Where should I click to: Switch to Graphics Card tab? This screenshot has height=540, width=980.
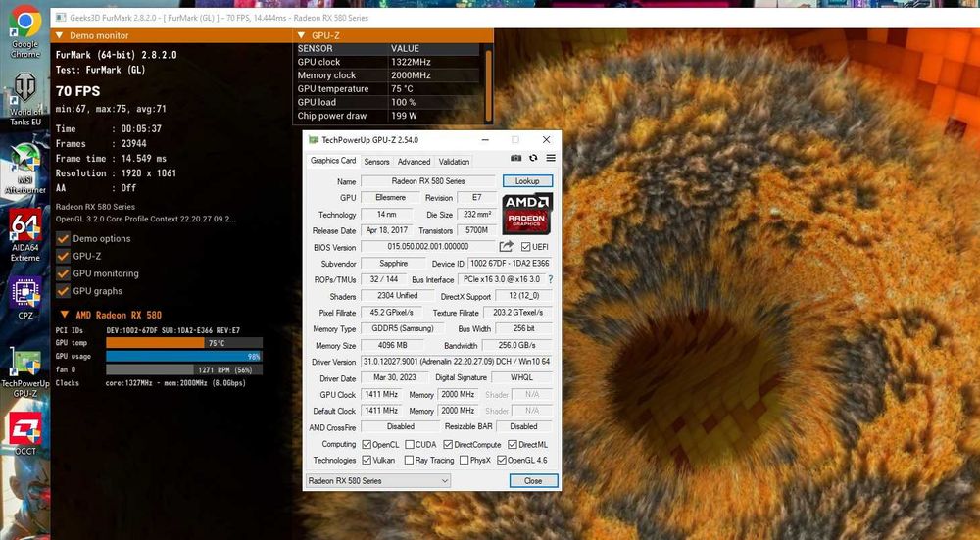pyautogui.click(x=333, y=161)
